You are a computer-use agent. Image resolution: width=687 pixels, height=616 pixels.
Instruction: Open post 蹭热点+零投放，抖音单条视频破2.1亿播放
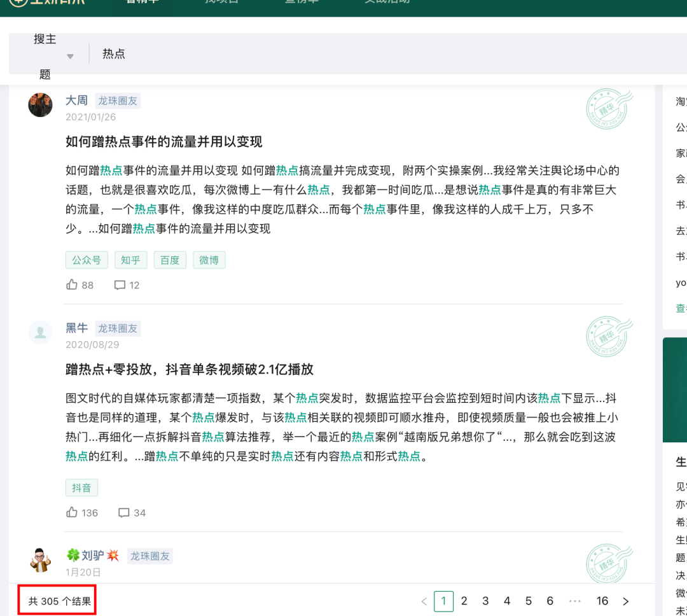coord(190,369)
